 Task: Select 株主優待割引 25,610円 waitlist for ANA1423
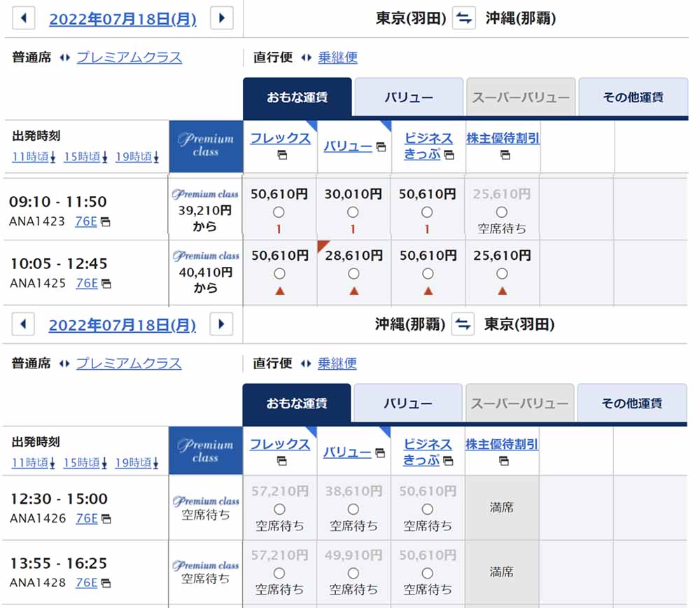(x=502, y=212)
